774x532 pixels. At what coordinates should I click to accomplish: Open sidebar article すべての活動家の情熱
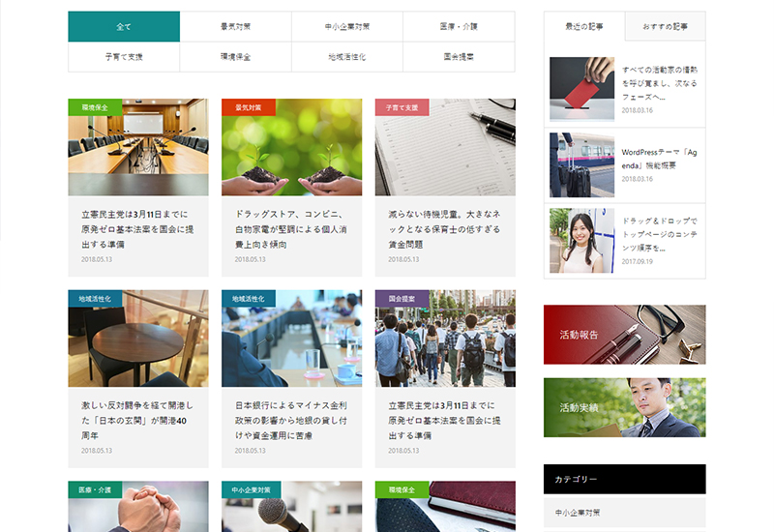[660, 83]
